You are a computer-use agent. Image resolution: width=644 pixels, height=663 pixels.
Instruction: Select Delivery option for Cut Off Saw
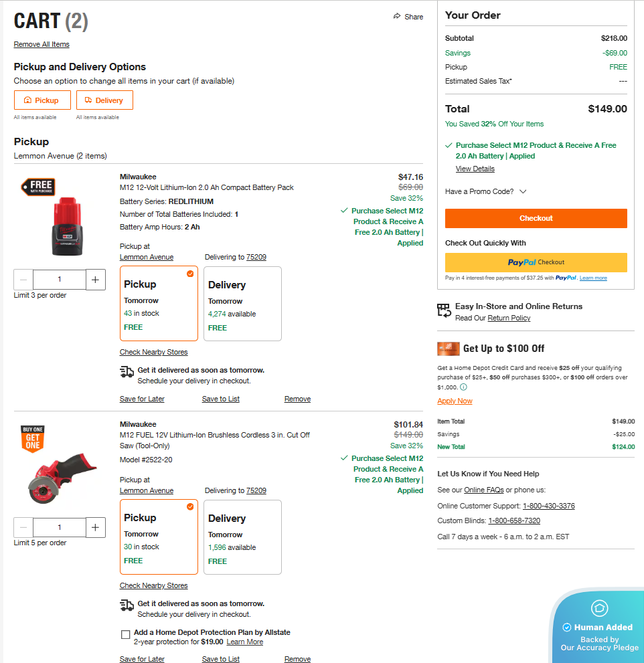coord(242,537)
